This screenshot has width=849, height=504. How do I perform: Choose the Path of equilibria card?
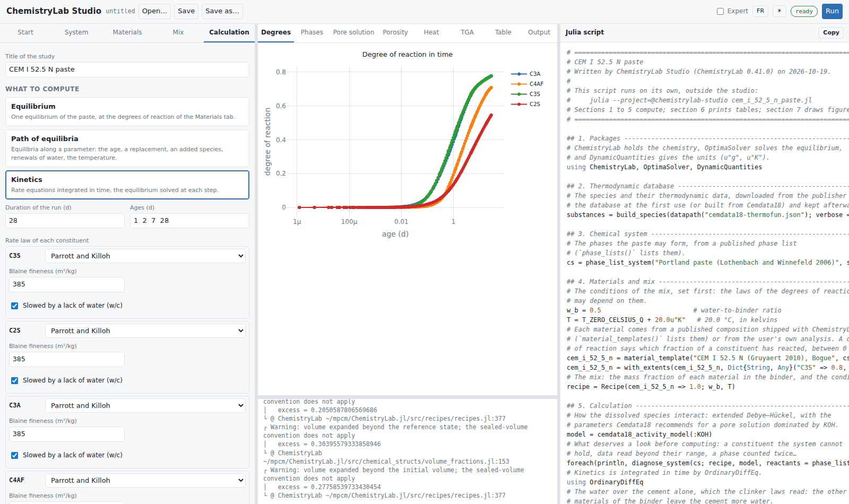(127, 148)
